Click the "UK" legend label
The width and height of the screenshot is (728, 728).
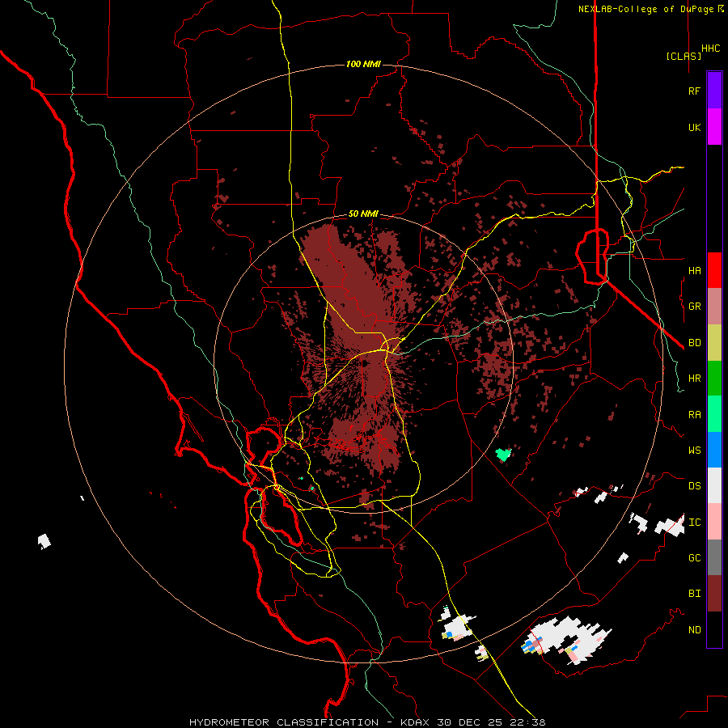click(x=695, y=127)
